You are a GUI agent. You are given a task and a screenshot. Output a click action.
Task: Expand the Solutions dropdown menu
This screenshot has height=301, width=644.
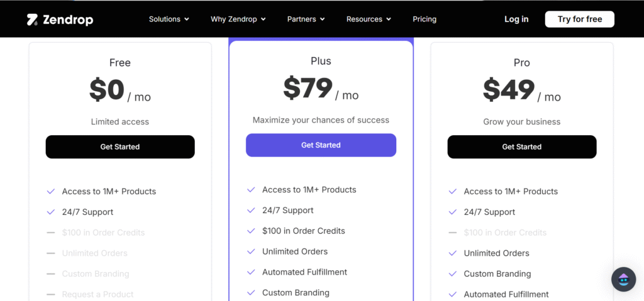(169, 19)
